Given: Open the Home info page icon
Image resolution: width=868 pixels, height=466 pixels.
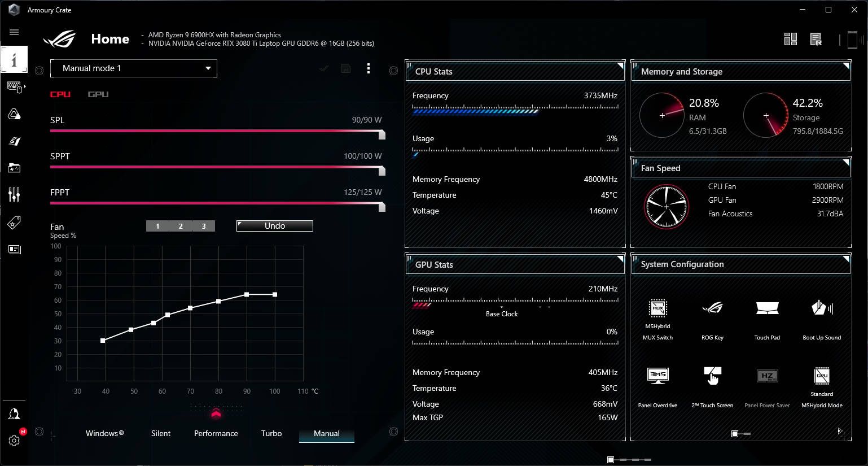Looking at the screenshot, I should coord(14,59).
